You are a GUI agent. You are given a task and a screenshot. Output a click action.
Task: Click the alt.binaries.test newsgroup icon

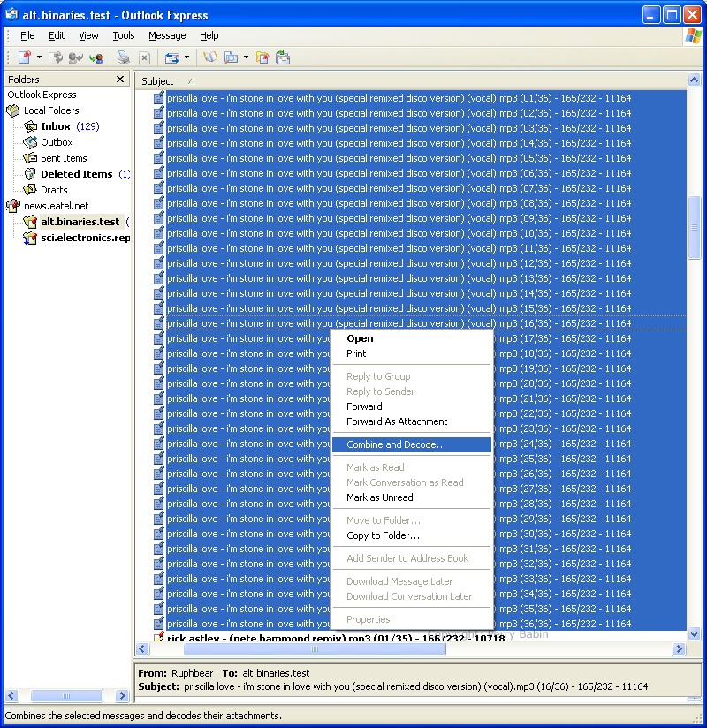pyautogui.click(x=30, y=222)
